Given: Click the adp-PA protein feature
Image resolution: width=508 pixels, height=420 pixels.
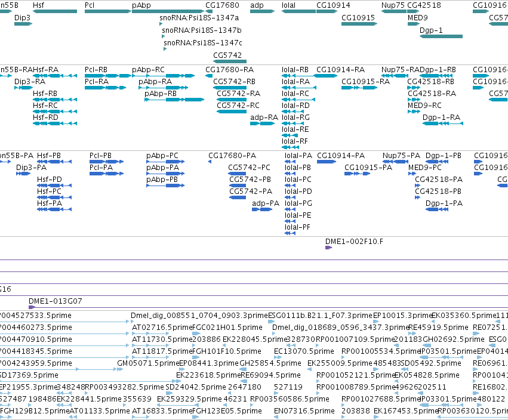Looking at the screenshot, I should tap(262, 209).
